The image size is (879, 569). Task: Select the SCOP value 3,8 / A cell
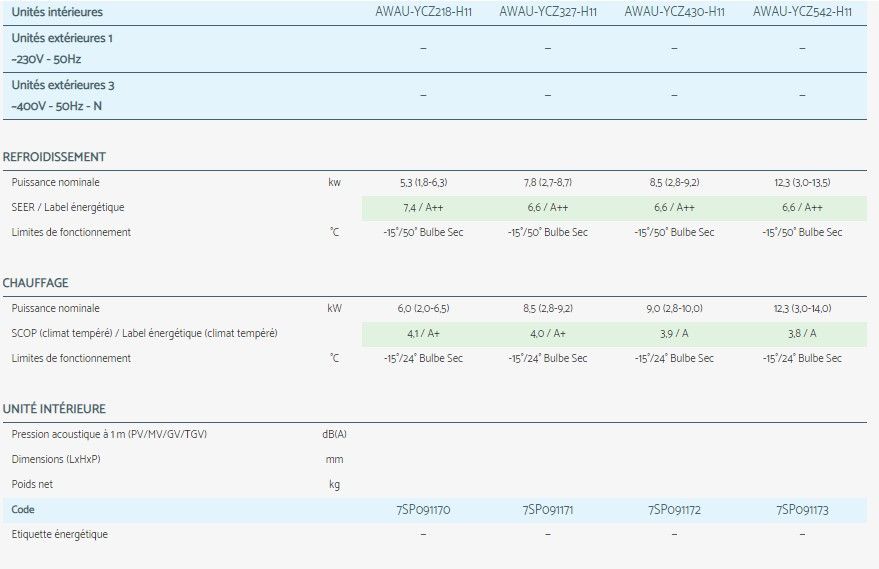[x=802, y=333]
